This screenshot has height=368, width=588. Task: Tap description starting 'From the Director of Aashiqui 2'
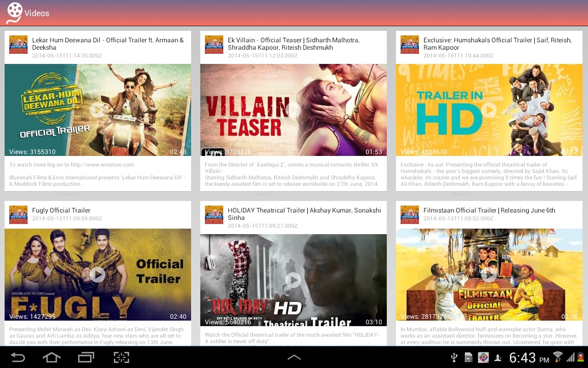[x=292, y=174]
